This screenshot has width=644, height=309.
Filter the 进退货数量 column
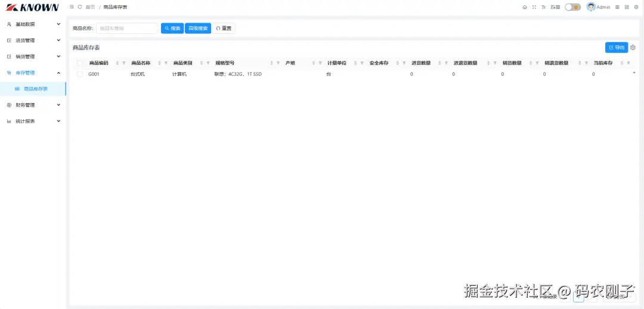click(x=495, y=63)
